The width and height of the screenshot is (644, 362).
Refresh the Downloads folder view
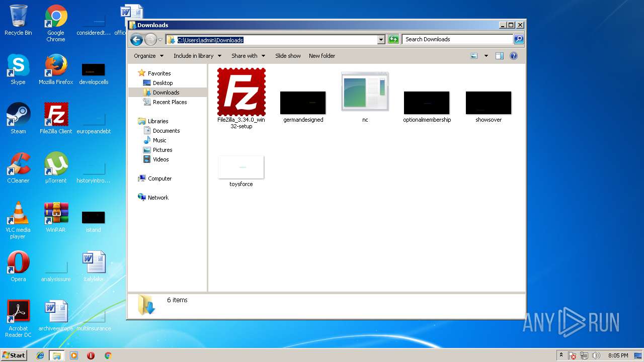click(393, 39)
